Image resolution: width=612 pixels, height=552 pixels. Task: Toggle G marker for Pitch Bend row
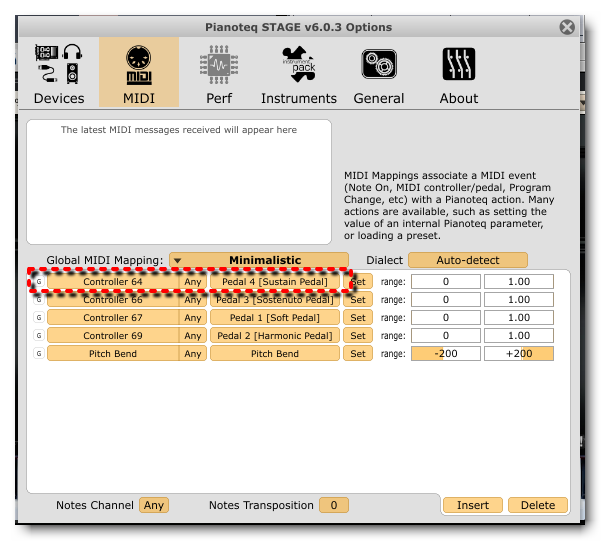[39, 353]
